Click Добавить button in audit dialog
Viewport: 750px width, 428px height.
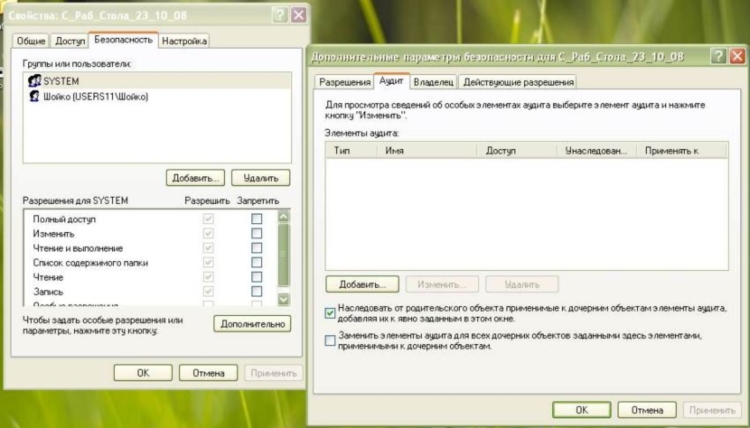pos(362,284)
